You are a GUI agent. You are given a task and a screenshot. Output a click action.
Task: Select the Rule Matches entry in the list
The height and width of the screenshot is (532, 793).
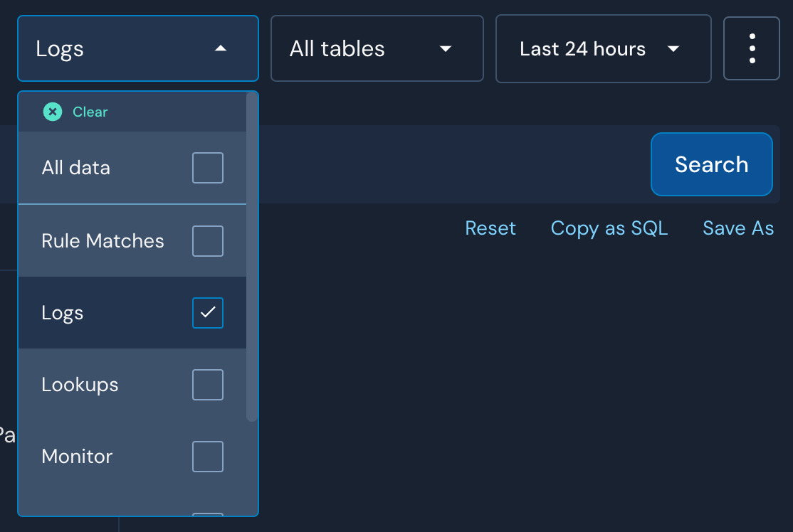click(x=103, y=240)
